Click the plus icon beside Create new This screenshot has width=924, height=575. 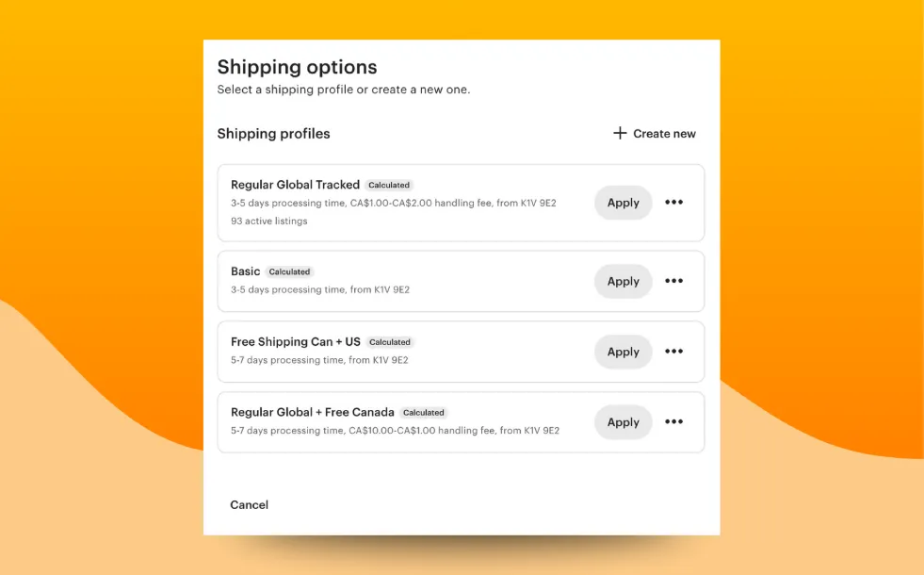point(620,134)
